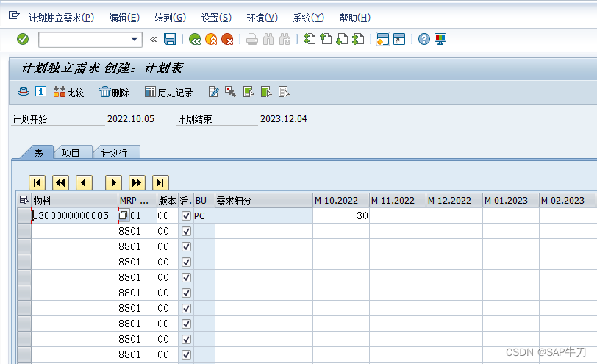Click the 物料 field with 1300000000005

[75, 215]
